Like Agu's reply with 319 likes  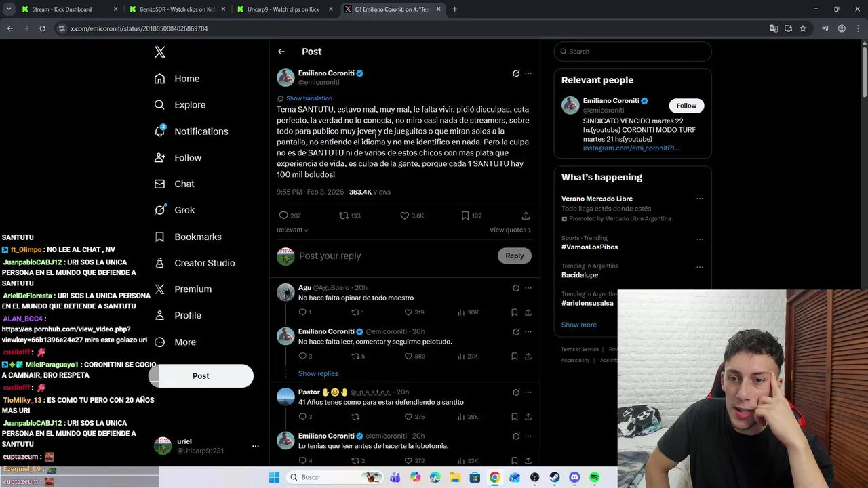[x=408, y=312]
